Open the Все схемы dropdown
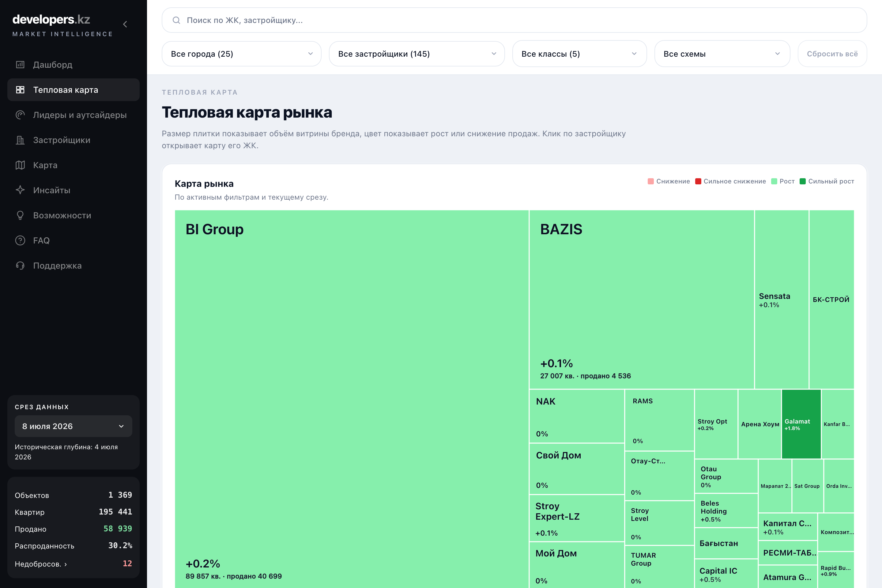 click(x=722, y=54)
